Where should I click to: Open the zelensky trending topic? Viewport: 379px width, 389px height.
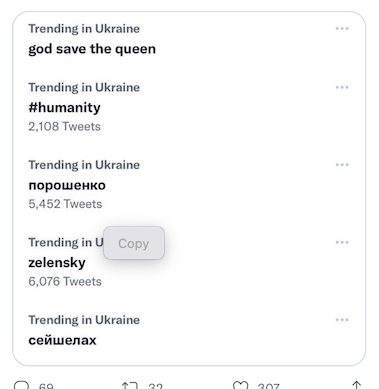click(x=57, y=263)
